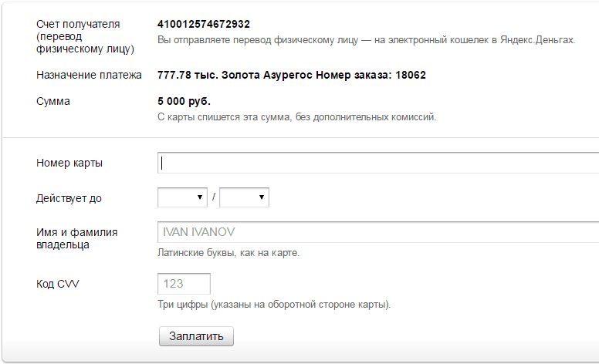Click the Номер карты input field
The height and width of the screenshot is (364, 599).
pos(378,163)
